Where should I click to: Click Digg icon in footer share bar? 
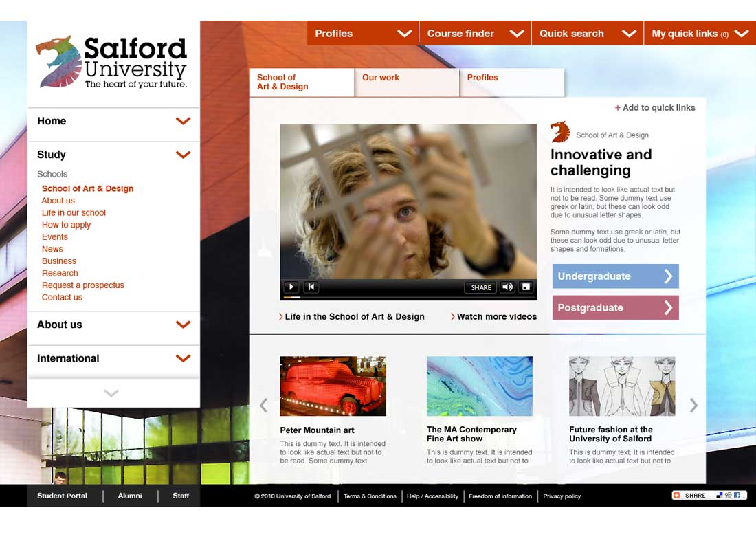coord(728,496)
